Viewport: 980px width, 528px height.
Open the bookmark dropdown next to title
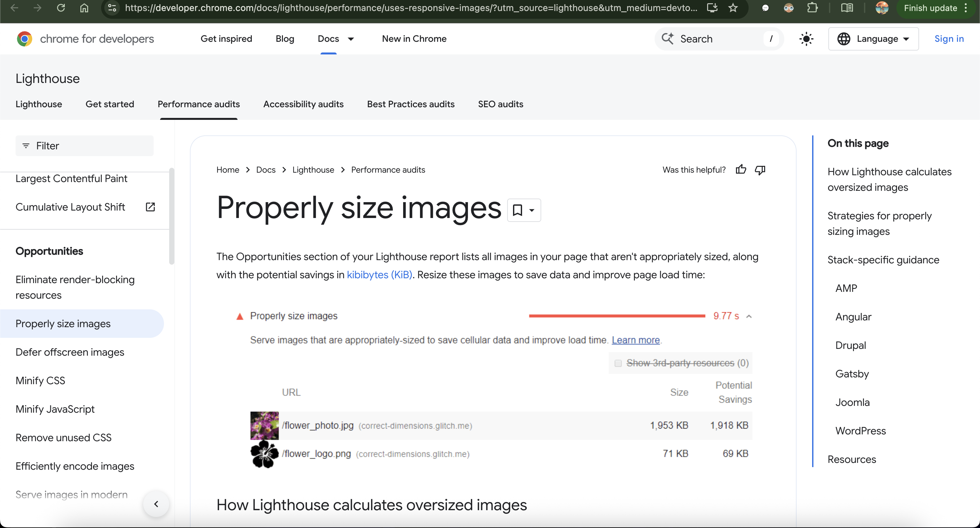coord(524,210)
